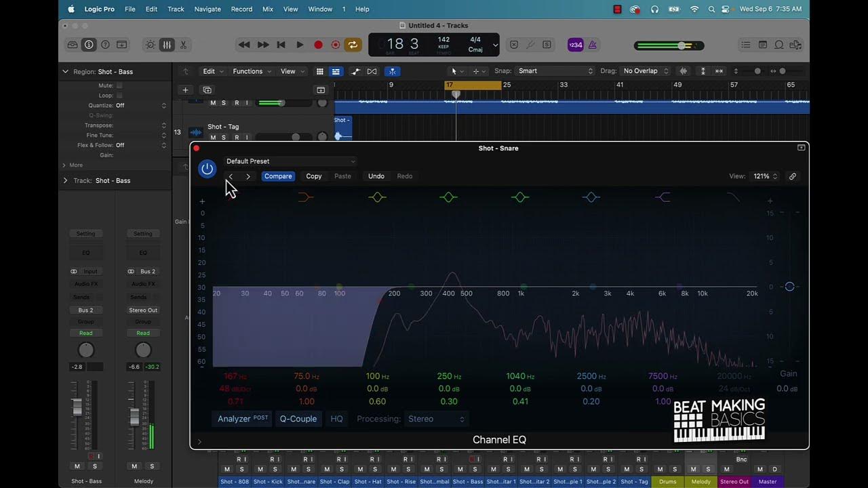Click the HQ button

336,419
